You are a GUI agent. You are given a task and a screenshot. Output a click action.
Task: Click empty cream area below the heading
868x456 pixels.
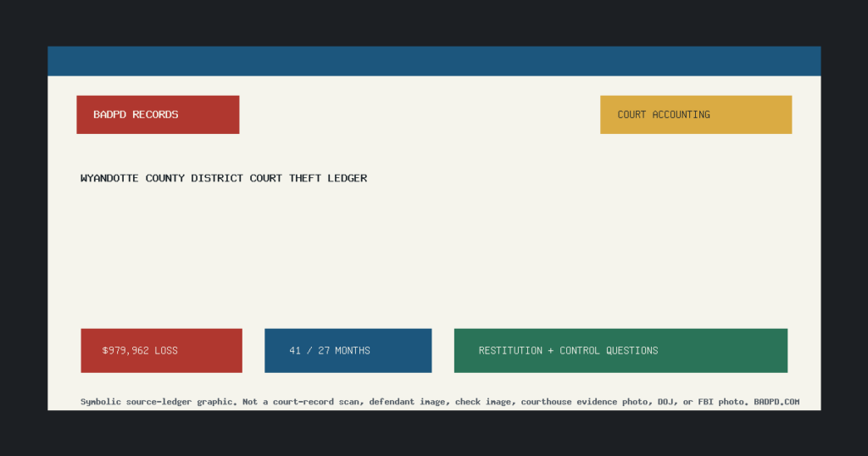click(434, 254)
